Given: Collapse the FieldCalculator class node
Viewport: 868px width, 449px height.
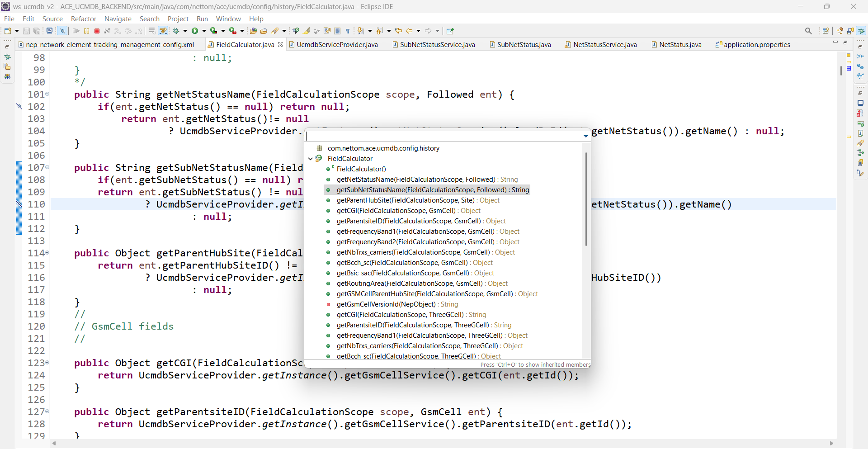Looking at the screenshot, I should 310,159.
